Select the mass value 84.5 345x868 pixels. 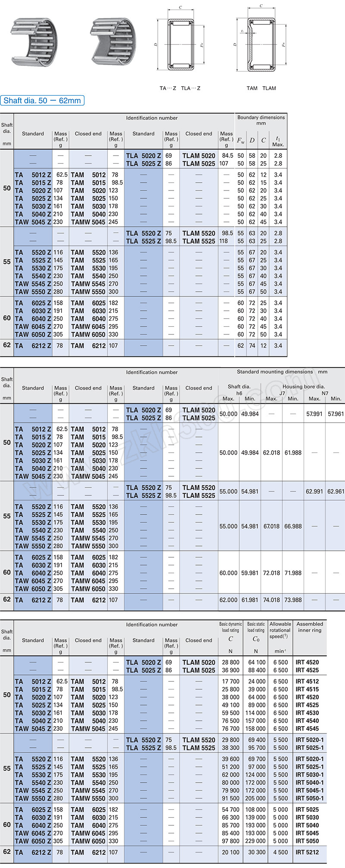pyautogui.click(x=228, y=156)
